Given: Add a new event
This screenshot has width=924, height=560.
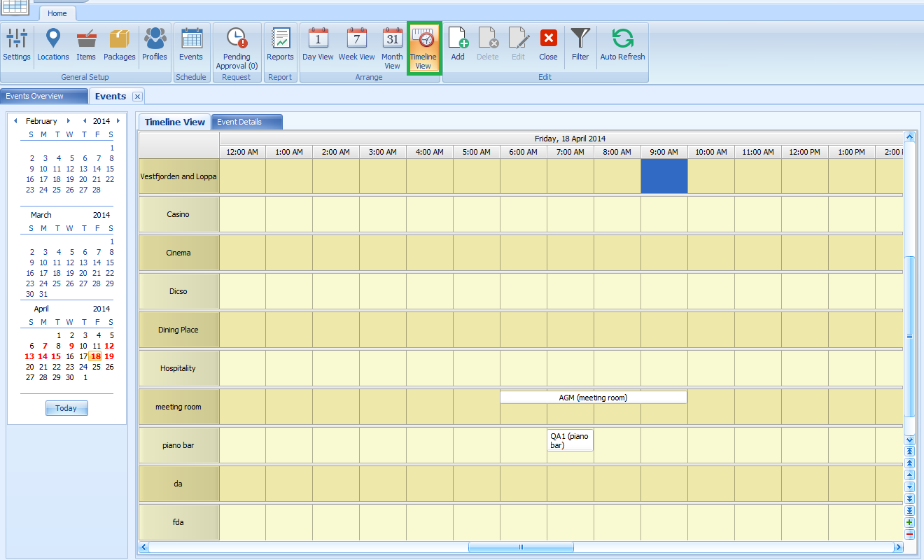Looking at the screenshot, I should 457,44.
